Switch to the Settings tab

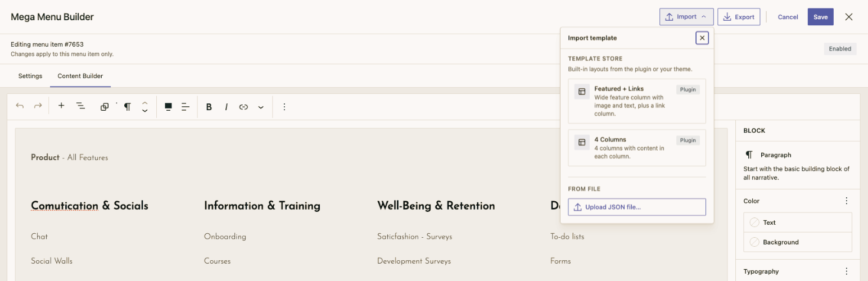tap(30, 76)
